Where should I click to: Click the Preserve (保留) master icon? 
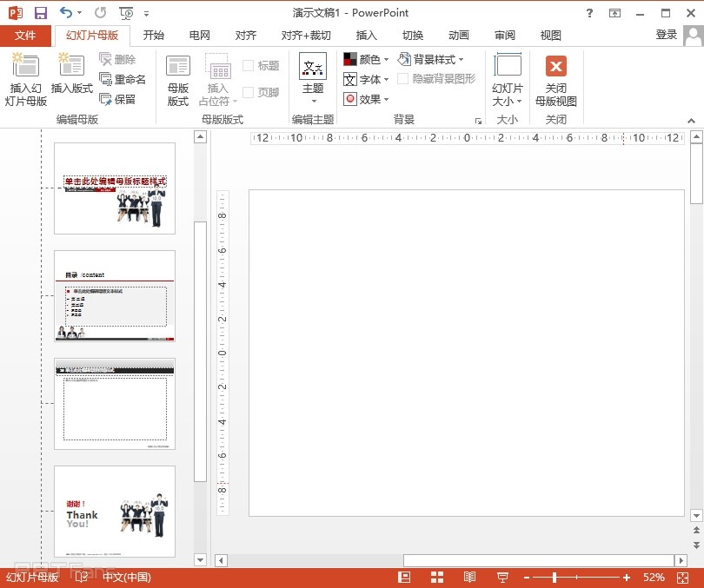pos(106,100)
